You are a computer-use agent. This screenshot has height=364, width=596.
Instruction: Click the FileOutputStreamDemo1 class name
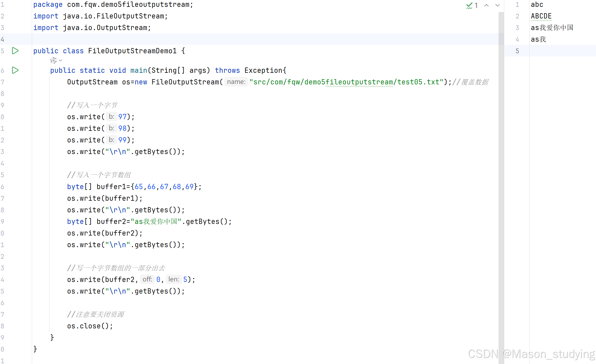(x=132, y=51)
